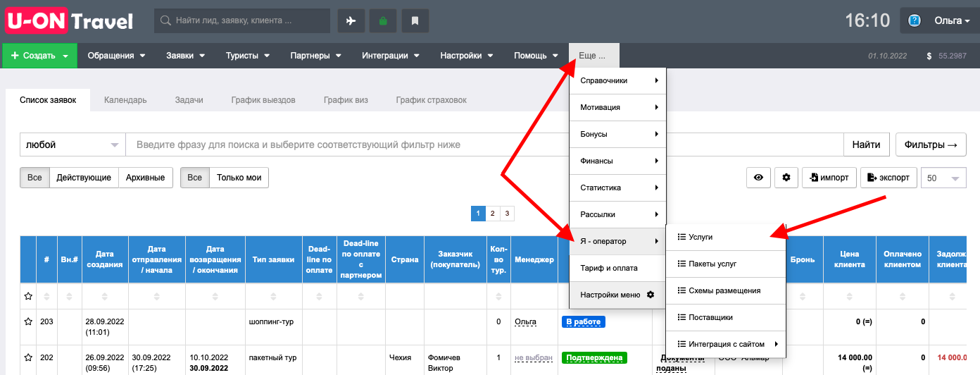This screenshot has height=375, width=980.
Task: Open the 50 rows per page dropdown
Action: (x=943, y=178)
